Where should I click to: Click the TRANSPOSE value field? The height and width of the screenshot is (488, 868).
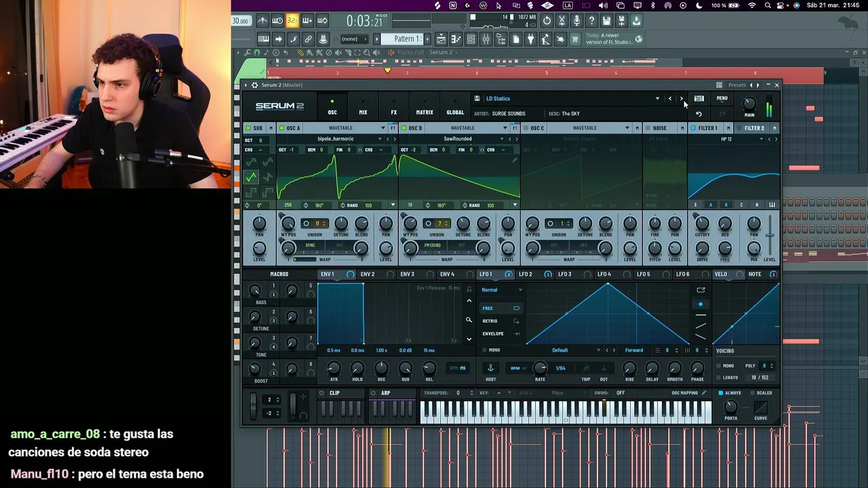coord(458,393)
